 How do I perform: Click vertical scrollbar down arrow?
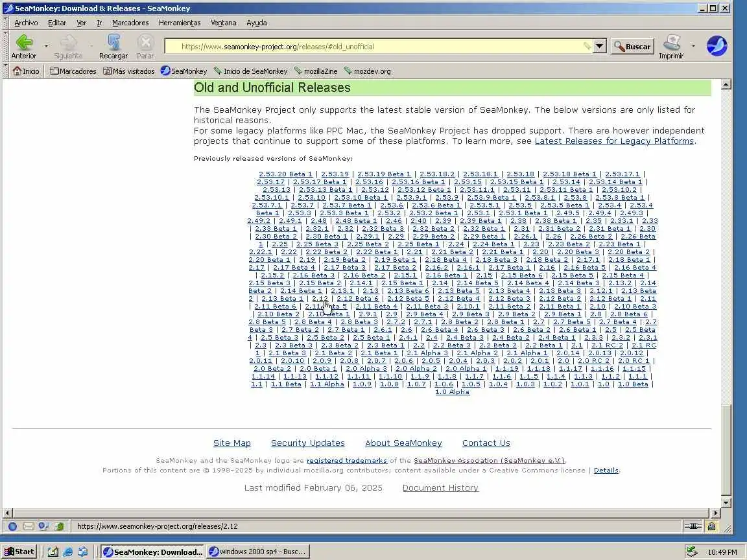[x=726, y=502]
